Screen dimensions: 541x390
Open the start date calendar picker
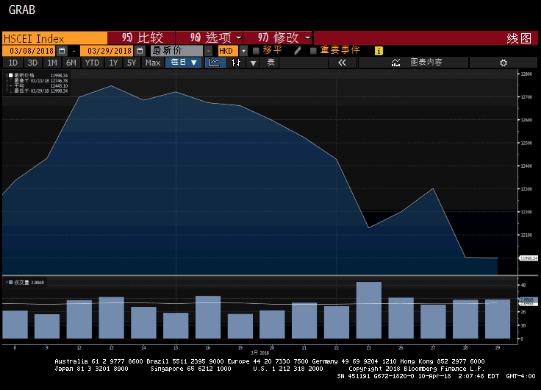tap(62, 51)
